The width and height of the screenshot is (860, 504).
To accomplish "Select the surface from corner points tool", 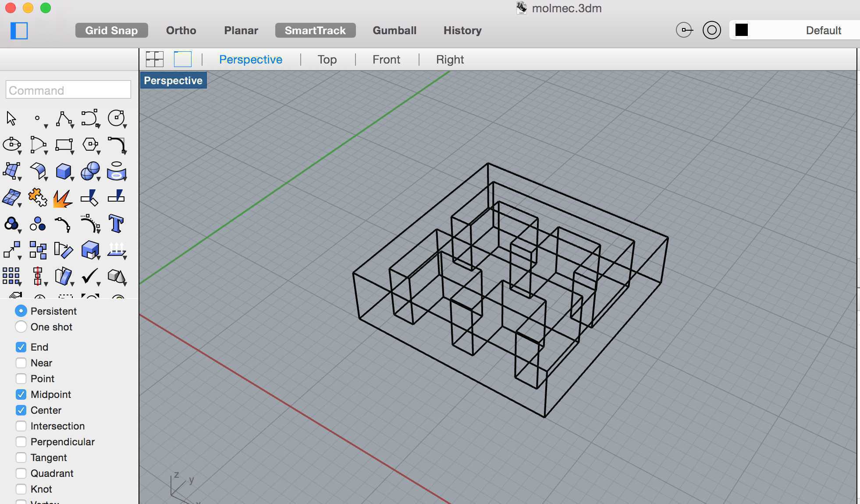I will [11, 171].
